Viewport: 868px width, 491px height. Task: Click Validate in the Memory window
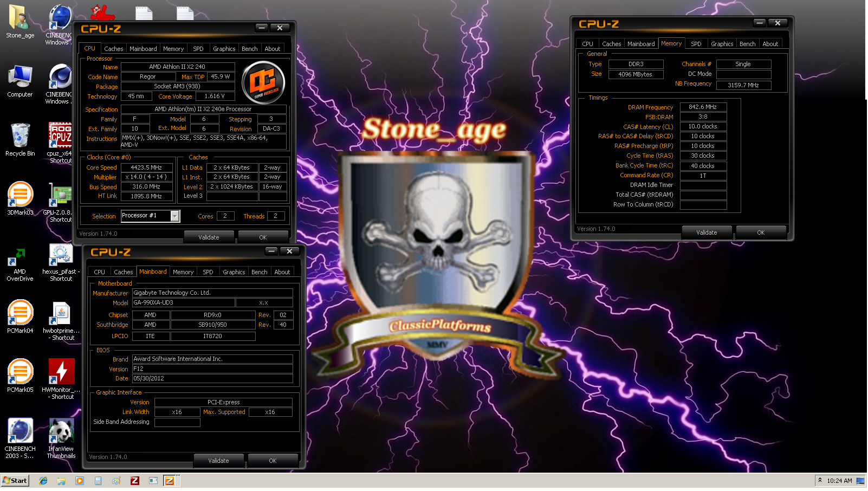tap(707, 232)
